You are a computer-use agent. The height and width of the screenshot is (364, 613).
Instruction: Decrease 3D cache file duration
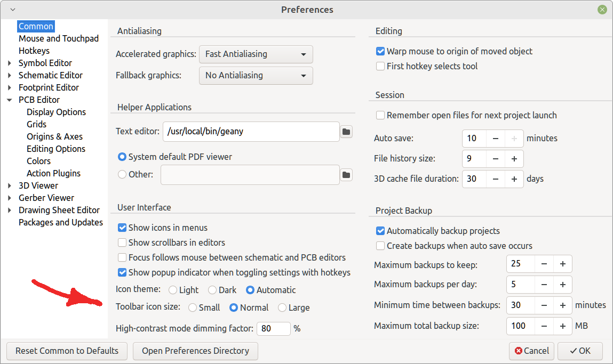click(495, 179)
